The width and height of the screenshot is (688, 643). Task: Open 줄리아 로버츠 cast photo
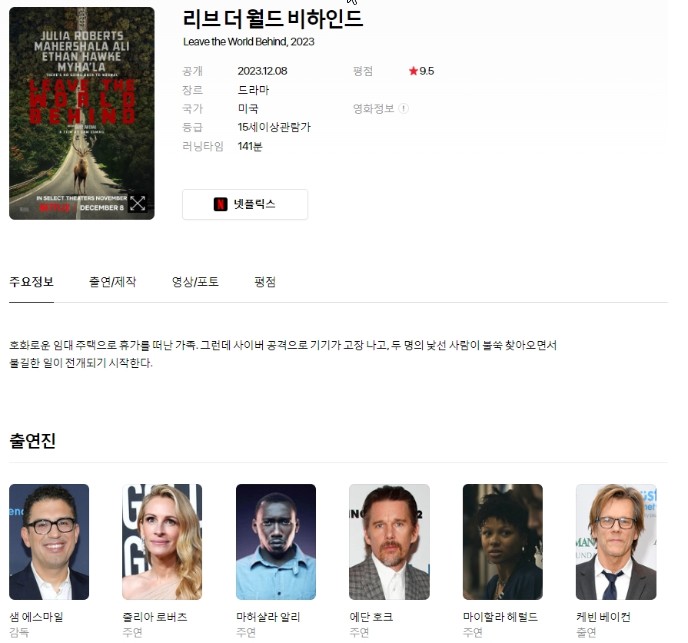pos(162,542)
